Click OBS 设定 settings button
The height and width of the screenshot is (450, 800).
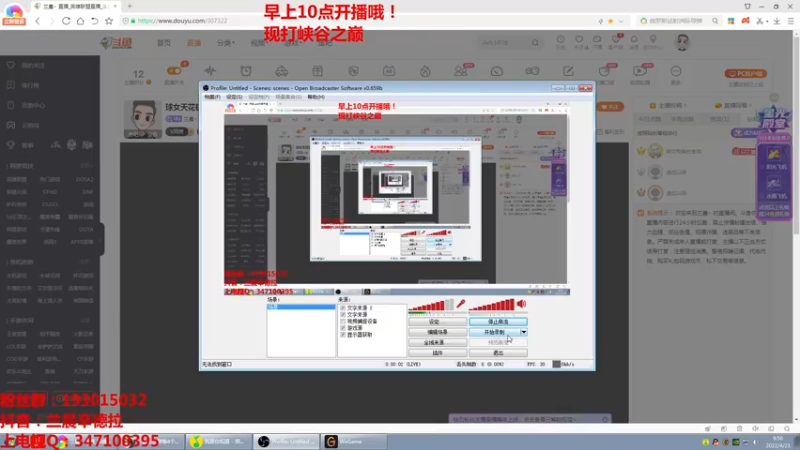(437, 322)
